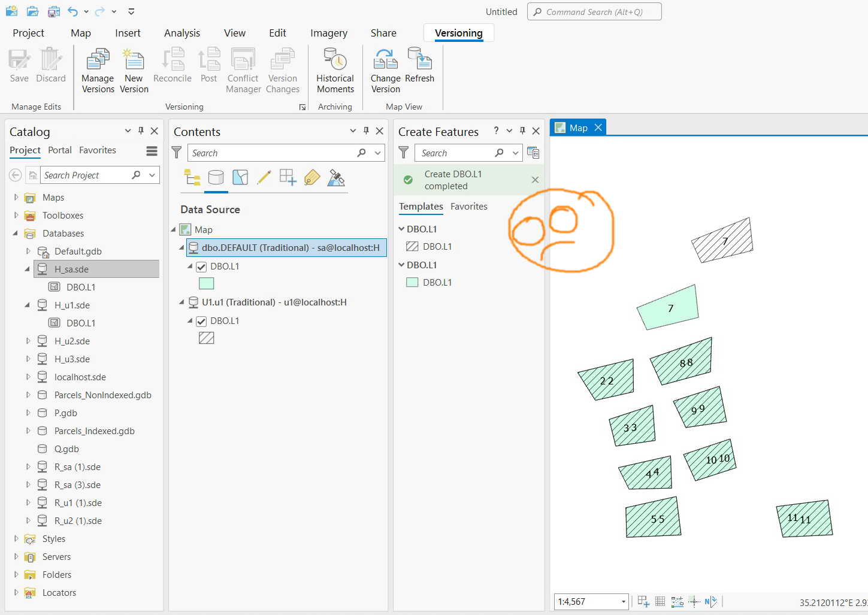Dismiss the Create DBO.L1 completed message

(535, 180)
